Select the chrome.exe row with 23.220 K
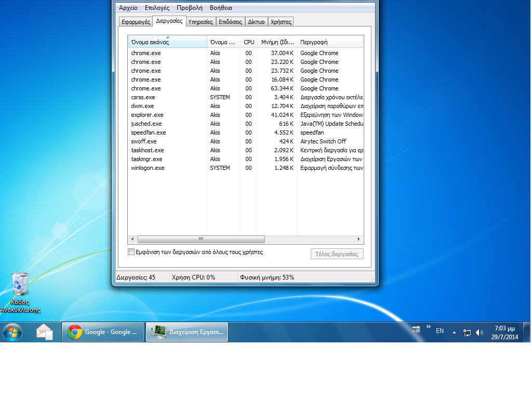 (x=246, y=62)
